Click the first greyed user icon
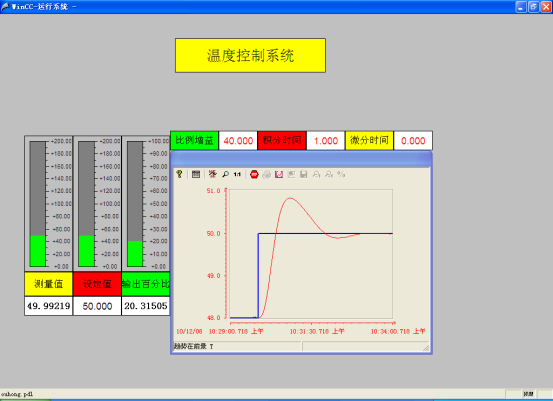 click(x=316, y=174)
